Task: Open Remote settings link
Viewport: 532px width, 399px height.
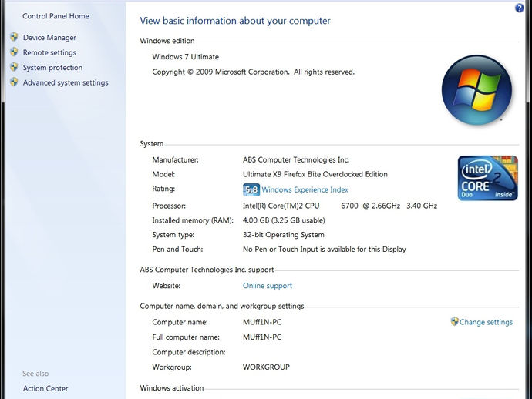Action: [x=49, y=52]
